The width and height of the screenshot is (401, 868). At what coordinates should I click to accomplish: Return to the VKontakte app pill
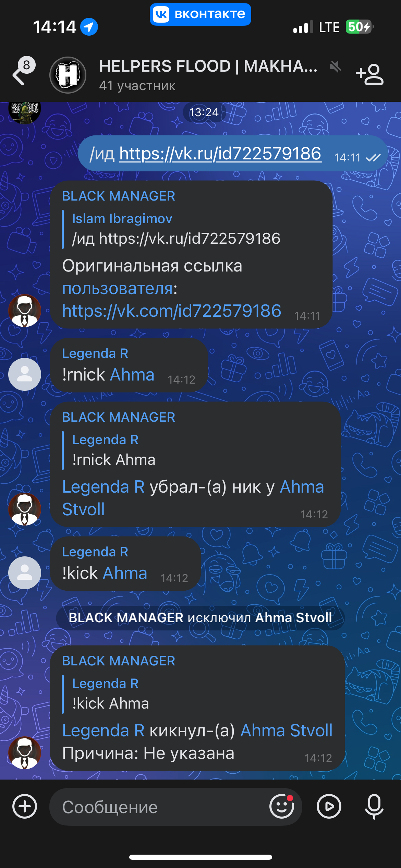[x=200, y=14]
